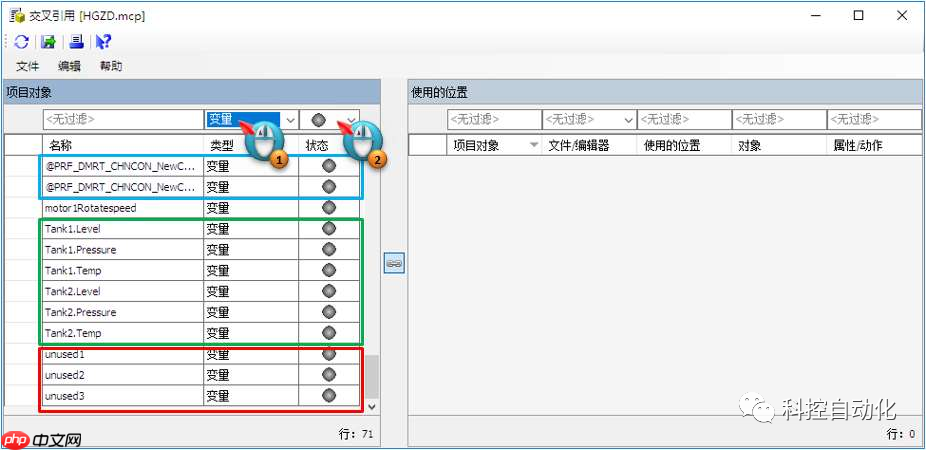
Task: Click status circle of unused2 row
Action: (x=329, y=374)
